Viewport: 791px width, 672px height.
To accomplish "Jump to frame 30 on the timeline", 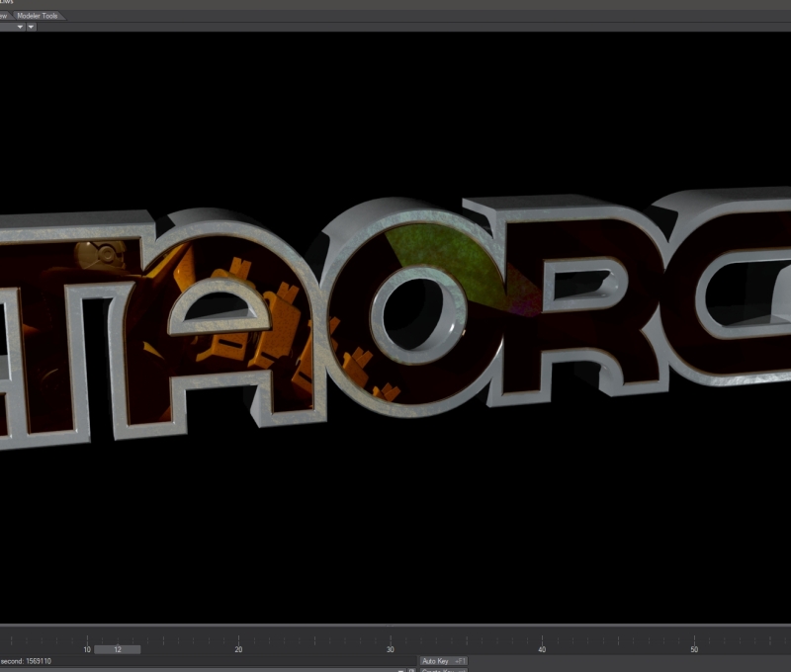I will pos(391,649).
